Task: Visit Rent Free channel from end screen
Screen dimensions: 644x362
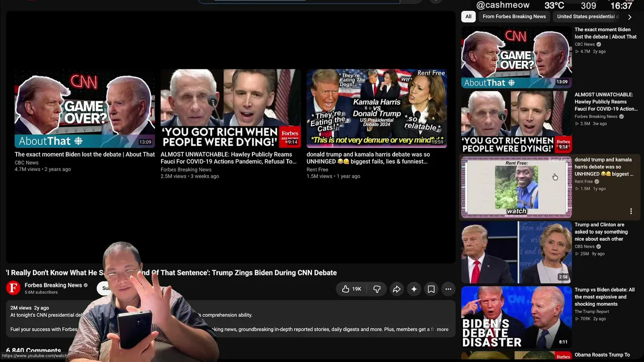Action: click(317, 170)
